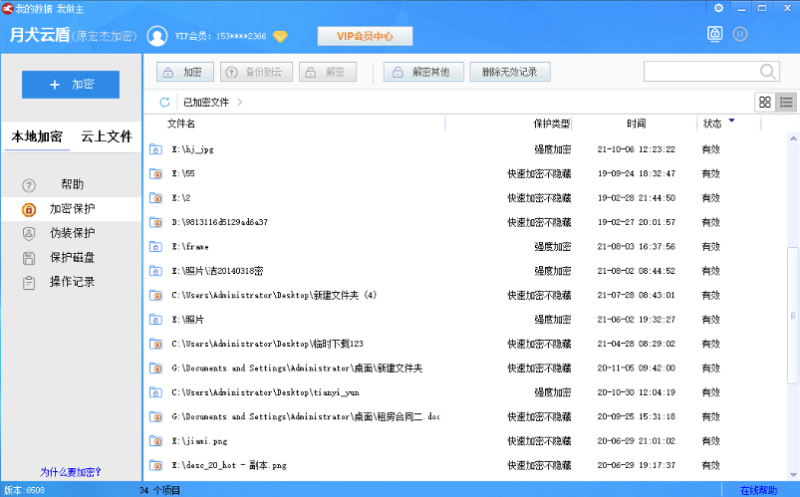Image resolution: width=800 pixels, height=497 pixels.
Task: Open the 为什么要加密? link
Action: (70, 472)
